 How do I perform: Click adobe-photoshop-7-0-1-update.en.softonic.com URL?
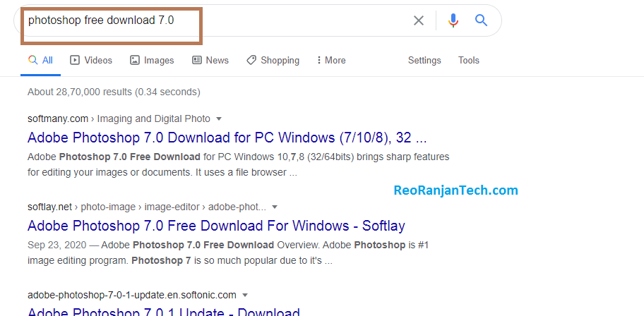tap(132, 295)
